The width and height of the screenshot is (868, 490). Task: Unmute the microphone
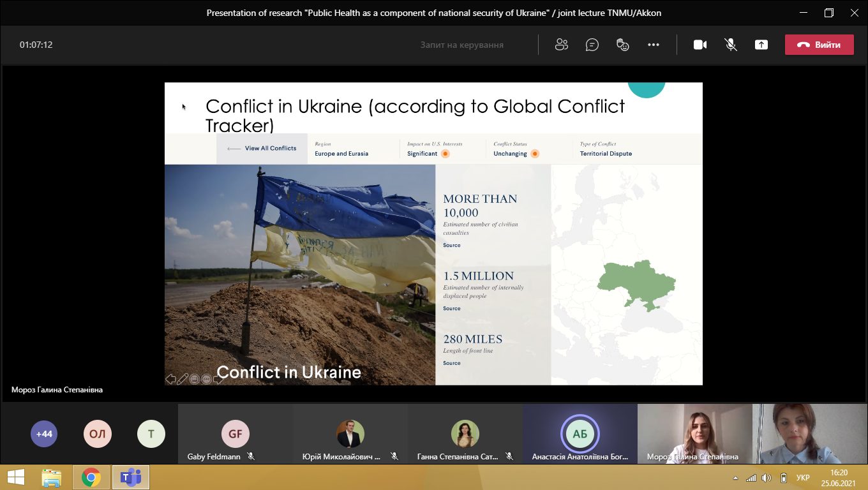(731, 45)
